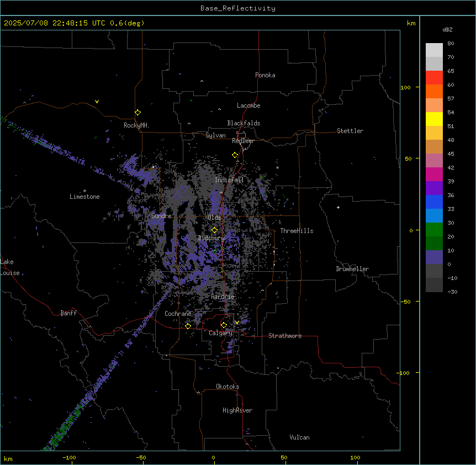Click the yellow diamond marker beside RockyMH
This screenshot has width=476, height=465.
138,113
